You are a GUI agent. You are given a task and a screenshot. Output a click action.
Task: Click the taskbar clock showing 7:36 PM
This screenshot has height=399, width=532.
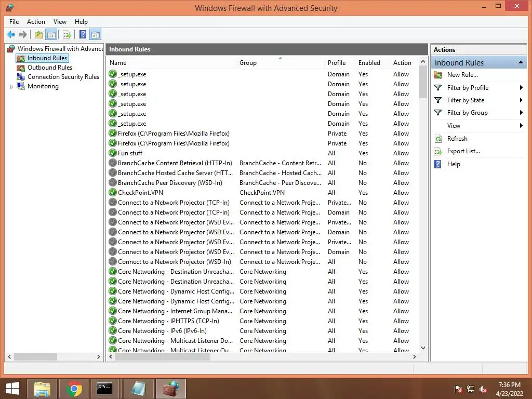509,385
